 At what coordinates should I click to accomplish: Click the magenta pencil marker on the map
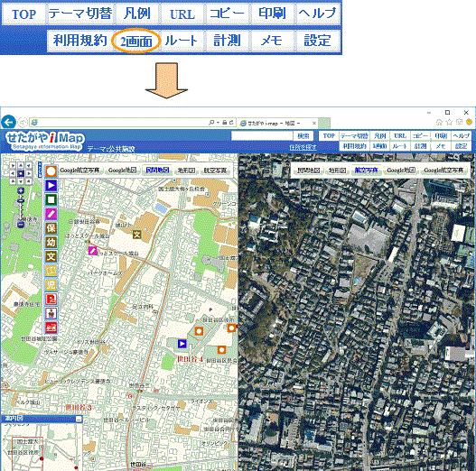(93, 251)
